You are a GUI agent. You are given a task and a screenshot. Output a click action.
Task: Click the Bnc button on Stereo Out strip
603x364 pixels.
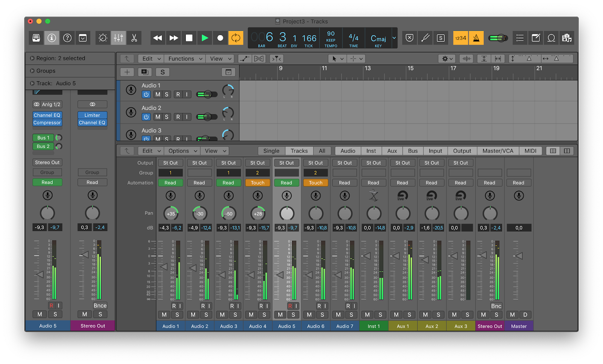(x=496, y=306)
